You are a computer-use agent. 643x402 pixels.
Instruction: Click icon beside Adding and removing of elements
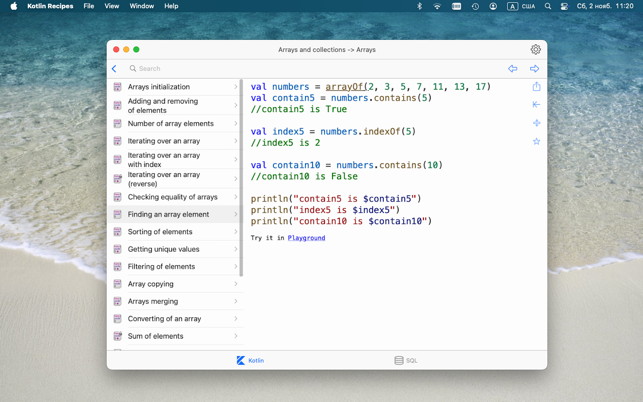pos(117,105)
